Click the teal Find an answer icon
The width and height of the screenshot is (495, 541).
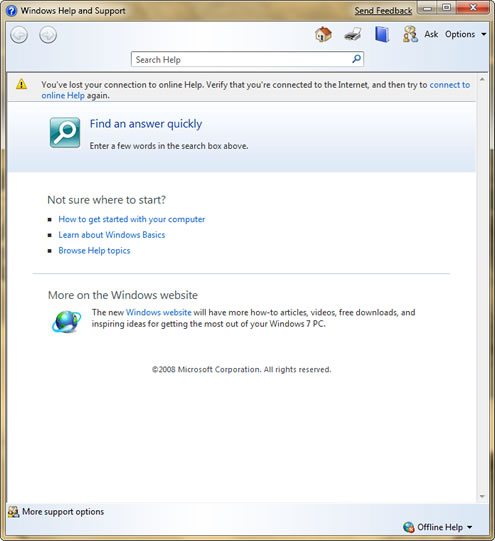(x=65, y=132)
